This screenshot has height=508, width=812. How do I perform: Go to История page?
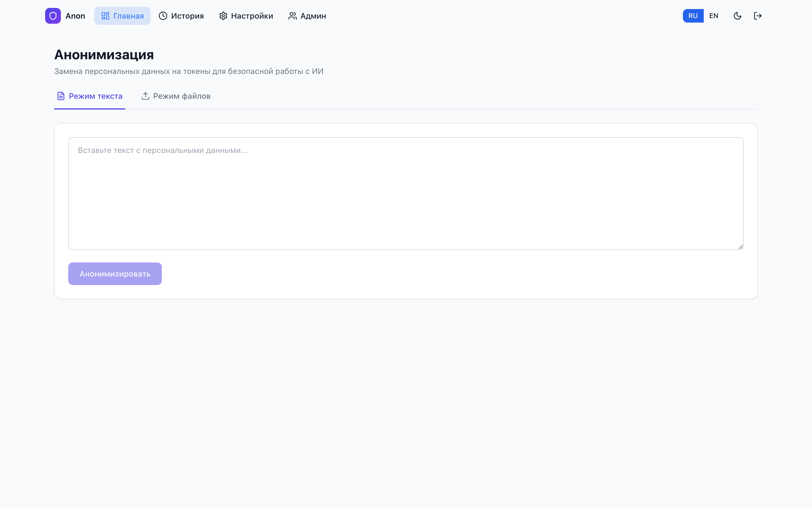[181, 16]
